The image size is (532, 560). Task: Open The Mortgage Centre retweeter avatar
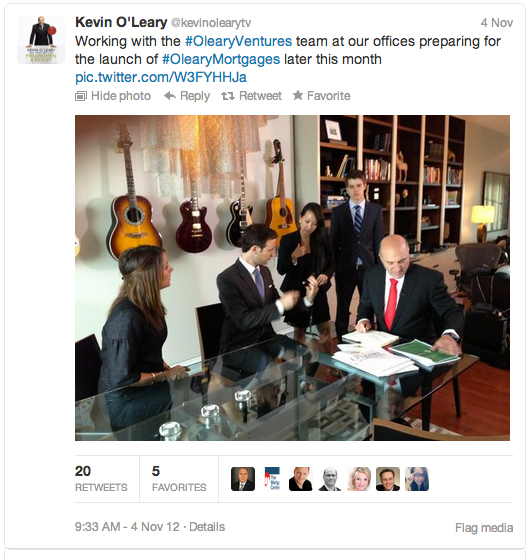pos(272,479)
